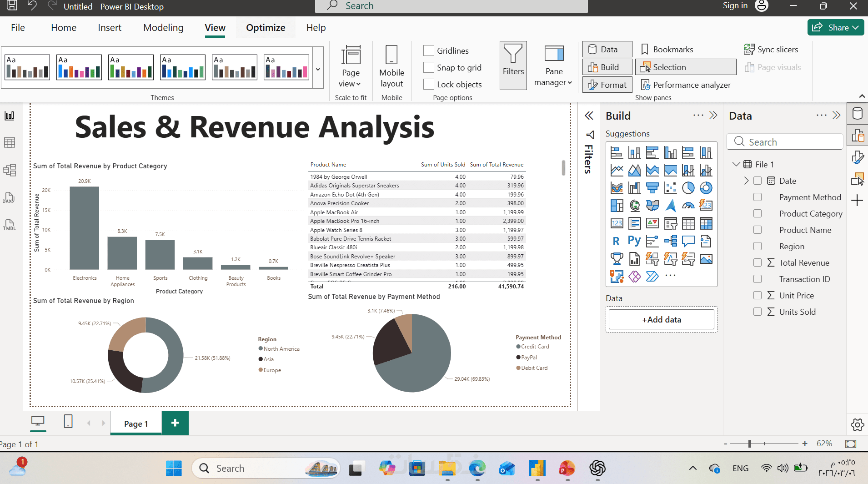Open the Pane manager dropdown

point(553,67)
